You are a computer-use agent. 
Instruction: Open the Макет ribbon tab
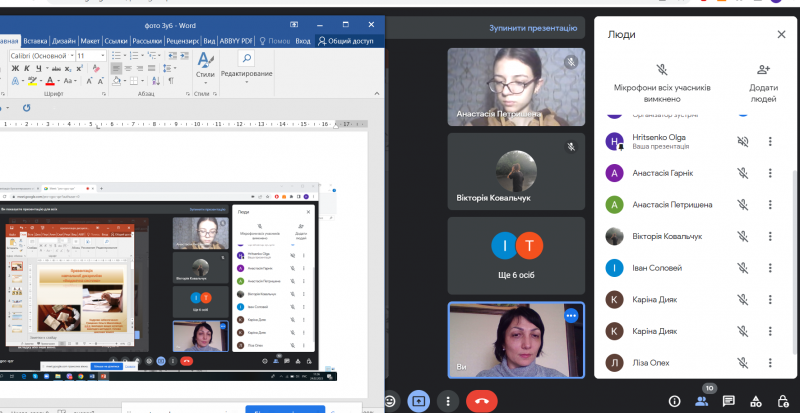pos(90,41)
